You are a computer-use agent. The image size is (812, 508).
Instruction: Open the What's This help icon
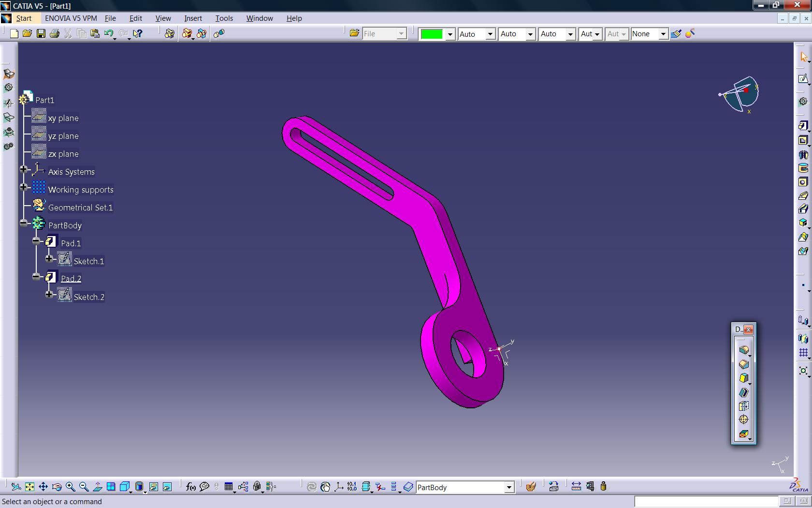(138, 33)
